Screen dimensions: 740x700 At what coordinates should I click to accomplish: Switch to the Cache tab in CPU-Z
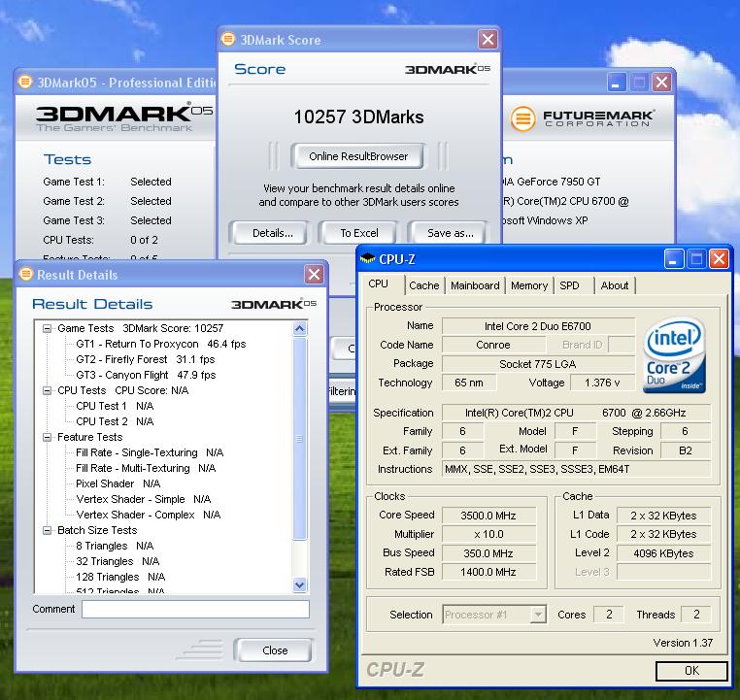[423, 285]
